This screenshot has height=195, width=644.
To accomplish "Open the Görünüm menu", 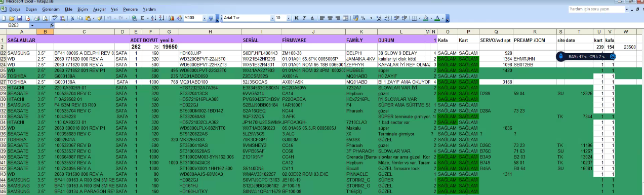I will pyautogui.click(x=51, y=9).
